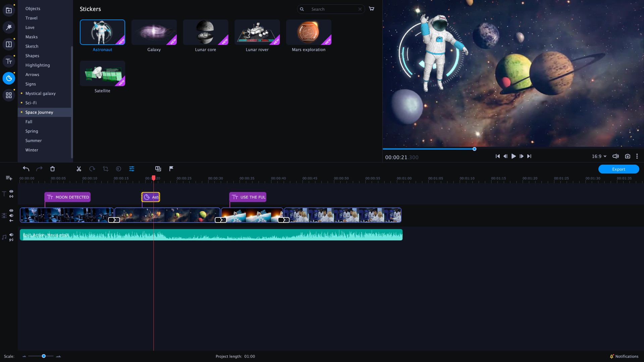Open the Import media panel
This screenshot has height=362, width=644.
coord(9,10)
